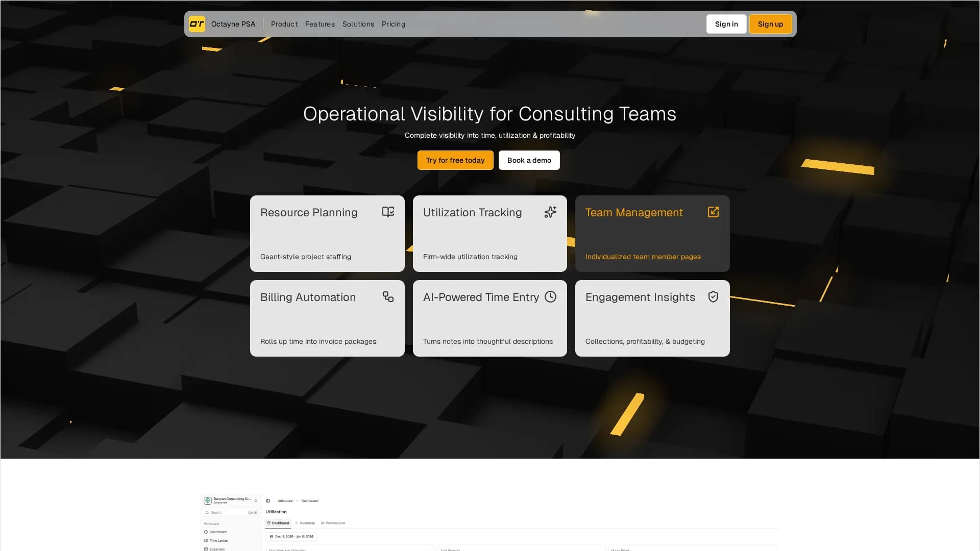This screenshot has height=551, width=980.
Task: Click the Book a demo button
Action: click(529, 160)
